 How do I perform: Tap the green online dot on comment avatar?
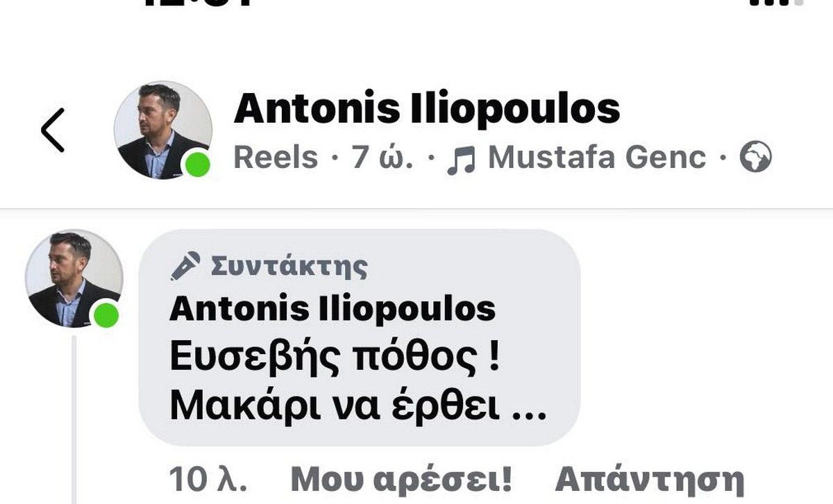[106, 314]
